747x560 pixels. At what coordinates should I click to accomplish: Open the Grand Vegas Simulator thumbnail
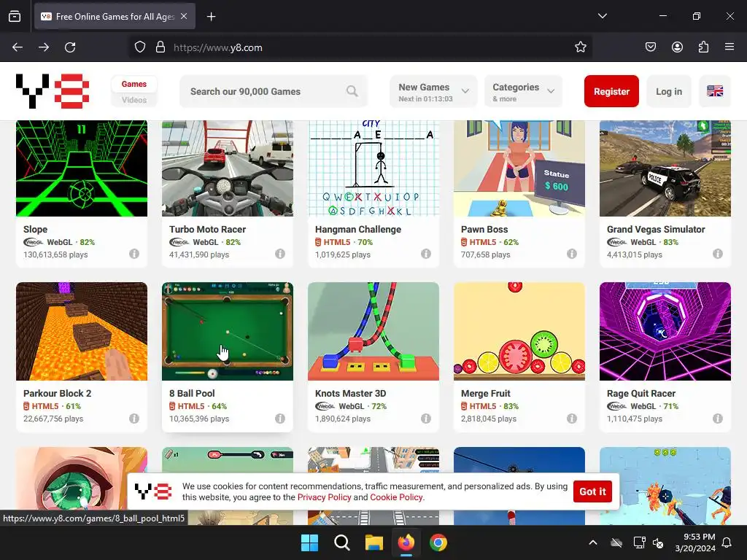tap(665, 168)
